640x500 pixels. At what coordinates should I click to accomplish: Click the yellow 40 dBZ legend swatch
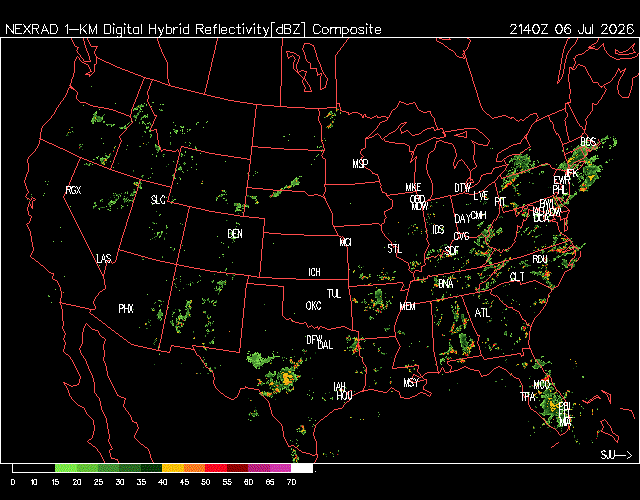173,468
